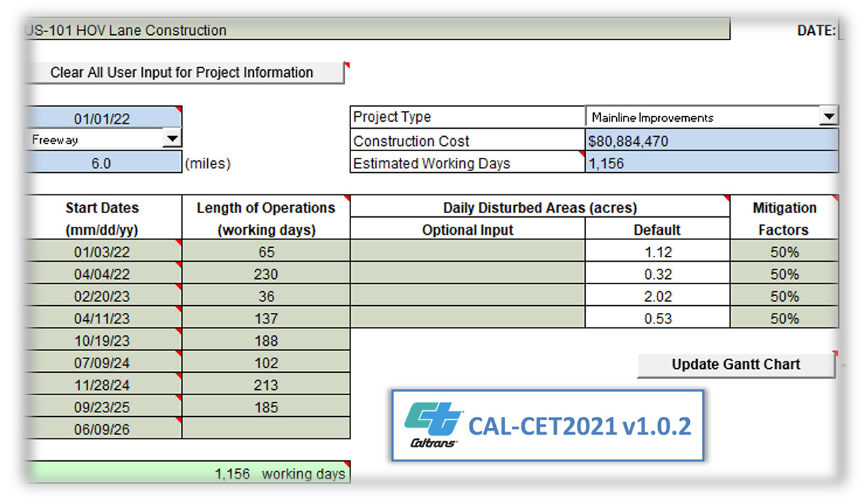Select the default disturbed area value 0.53

pyautogui.click(x=658, y=318)
